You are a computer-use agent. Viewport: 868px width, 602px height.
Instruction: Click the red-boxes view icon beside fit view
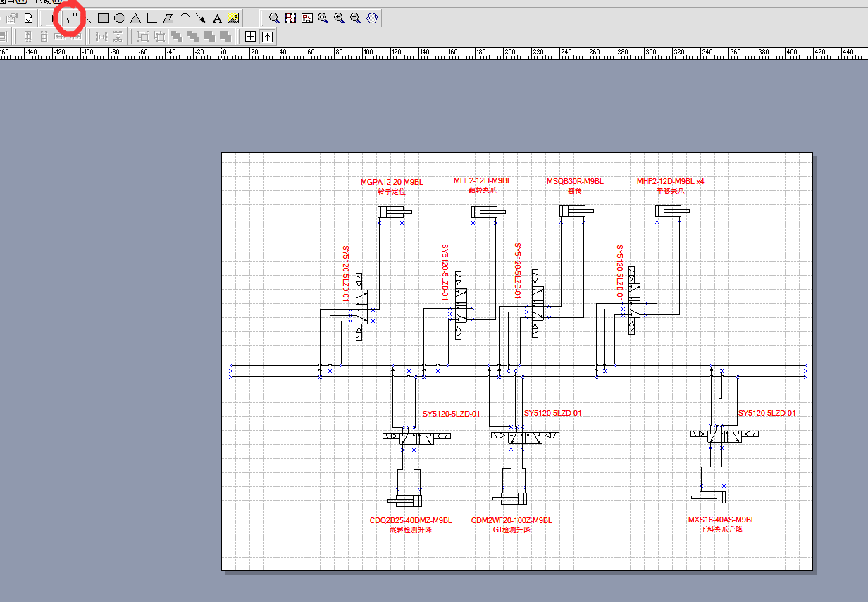[x=306, y=18]
